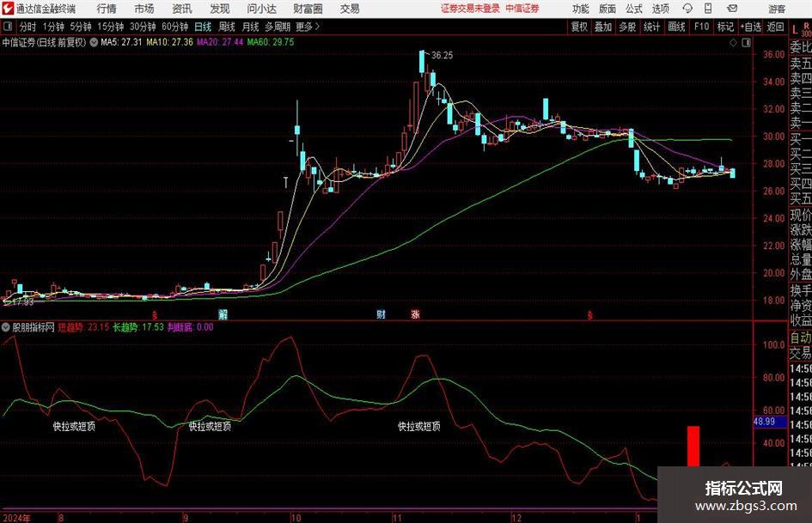Switch to 分时 chart tab
This screenshot has height=523, width=812.
click(x=27, y=27)
